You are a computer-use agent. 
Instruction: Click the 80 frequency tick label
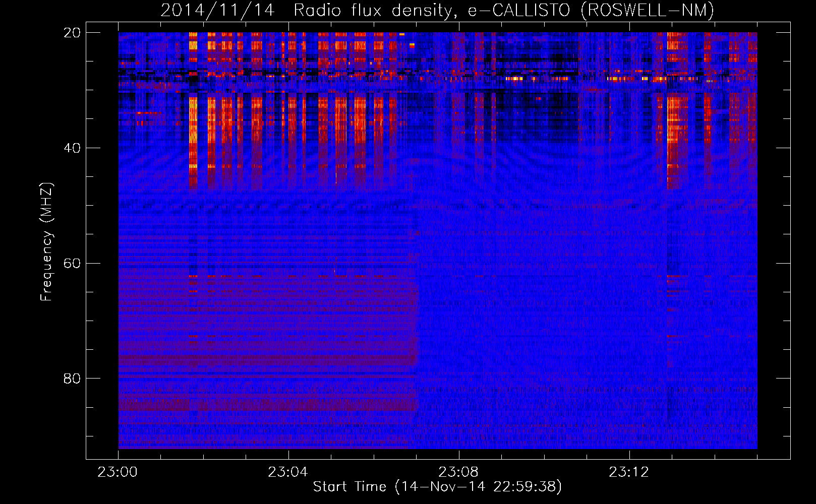(72, 379)
